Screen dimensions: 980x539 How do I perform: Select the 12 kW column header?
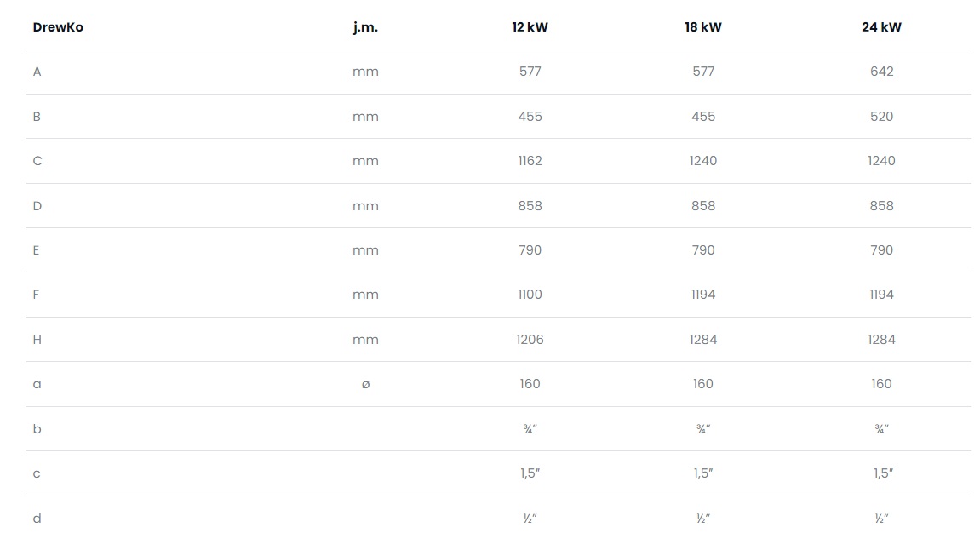pyautogui.click(x=530, y=27)
